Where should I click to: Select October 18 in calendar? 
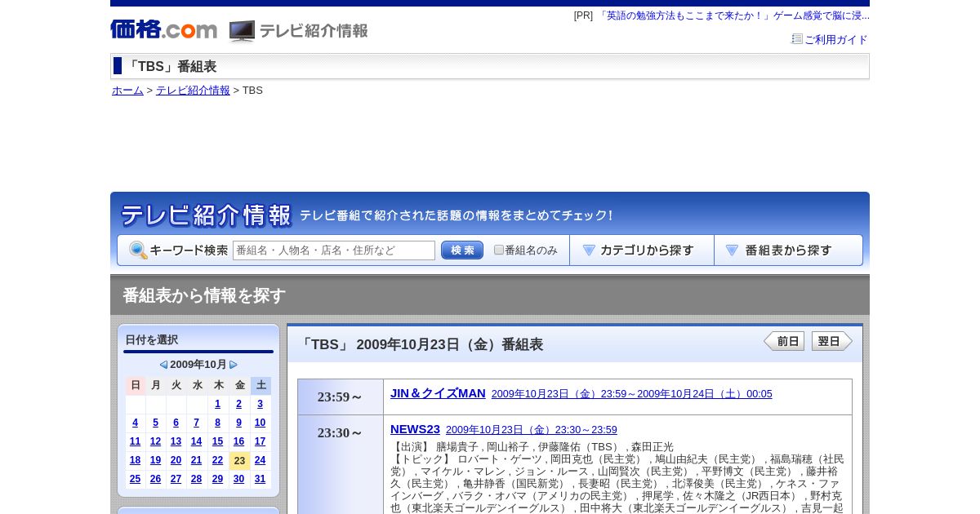point(135,460)
